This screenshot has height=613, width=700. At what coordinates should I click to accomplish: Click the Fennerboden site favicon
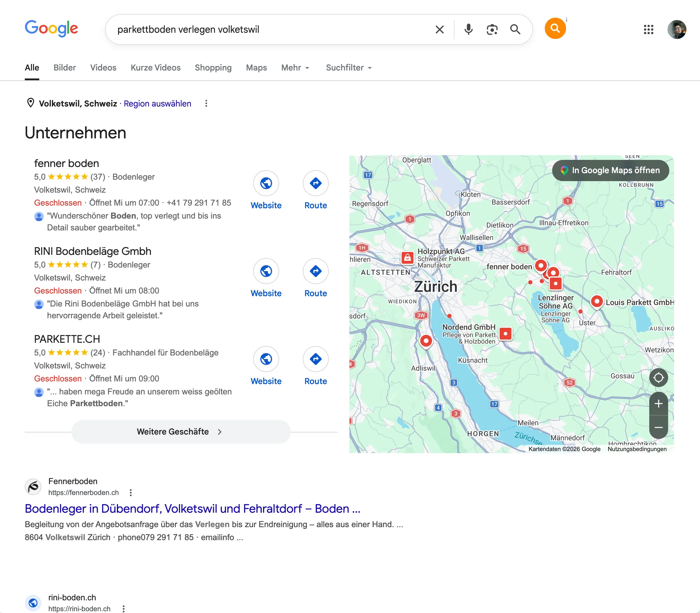click(x=33, y=486)
